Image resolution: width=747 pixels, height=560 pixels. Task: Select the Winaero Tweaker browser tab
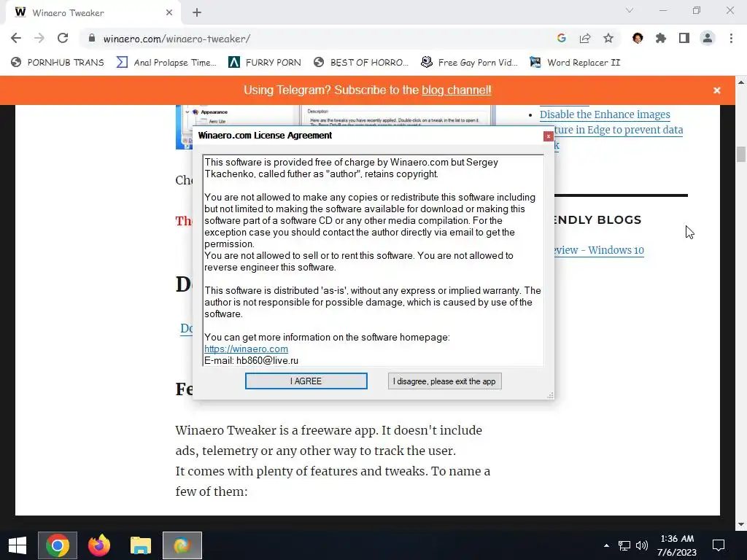(93, 12)
